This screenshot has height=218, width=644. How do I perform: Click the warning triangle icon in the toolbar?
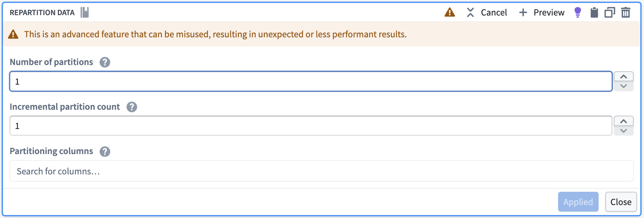pyautogui.click(x=450, y=12)
